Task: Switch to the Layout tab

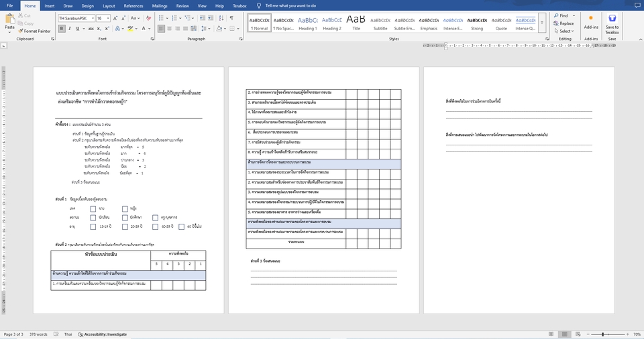Action: point(109,6)
